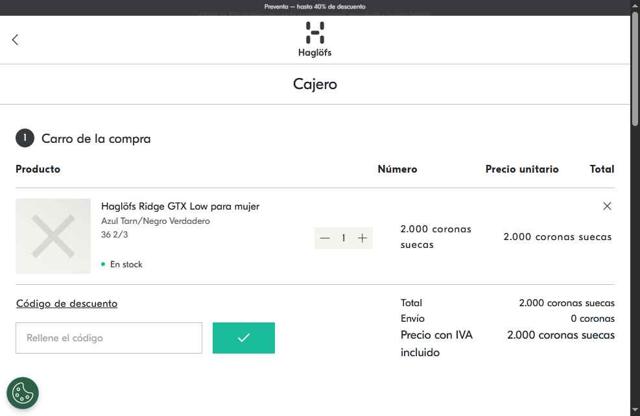640x416 pixels.
Task: Click the 'Precio unitario' column header
Action: pyautogui.click(x=522, y=169)
